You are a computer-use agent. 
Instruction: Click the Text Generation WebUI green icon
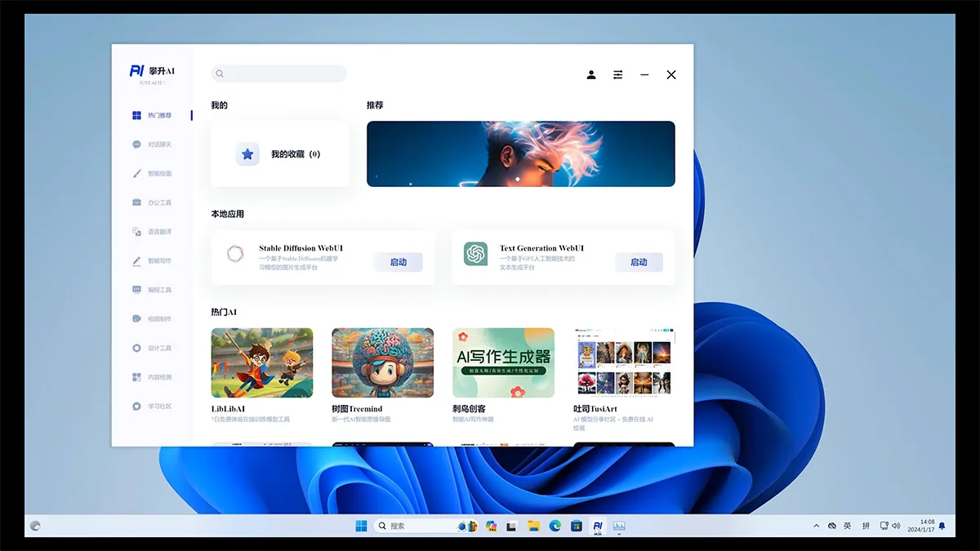(x=475, y=254)
